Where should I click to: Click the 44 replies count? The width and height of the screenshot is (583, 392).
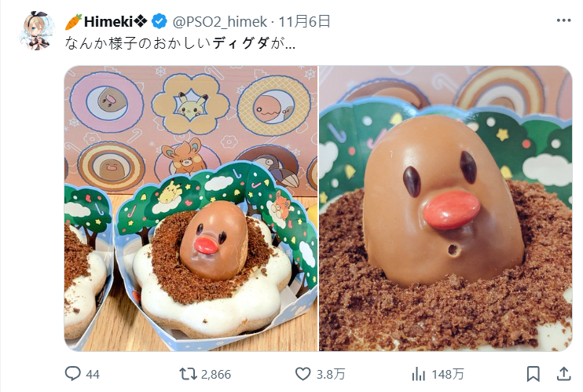click(x=93, y=374)
